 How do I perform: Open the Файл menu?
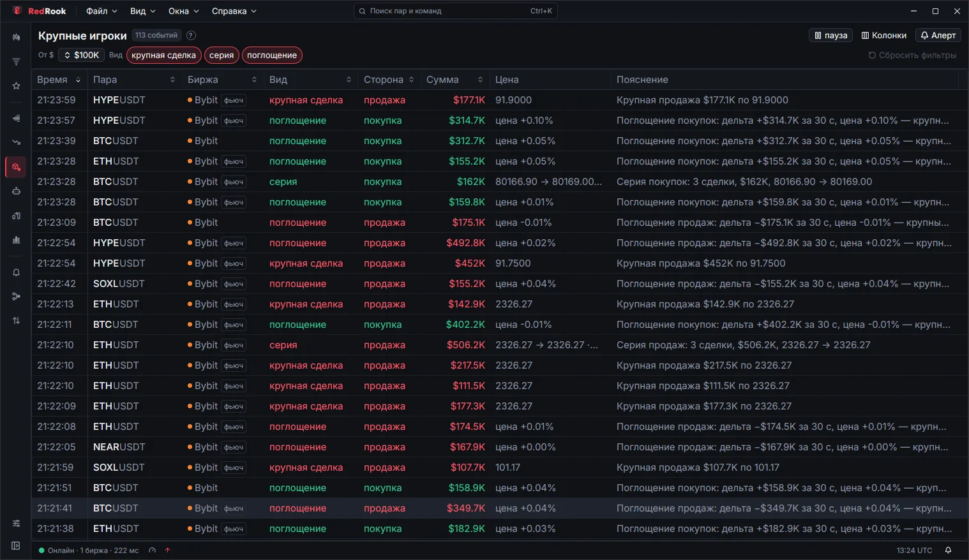pyautogui.click(x=101, y=11)
